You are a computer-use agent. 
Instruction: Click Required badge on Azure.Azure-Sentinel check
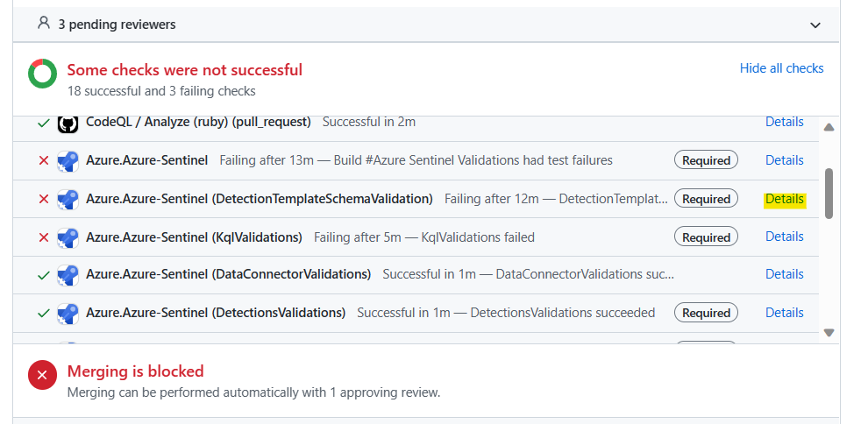click(x=706, y=160)
